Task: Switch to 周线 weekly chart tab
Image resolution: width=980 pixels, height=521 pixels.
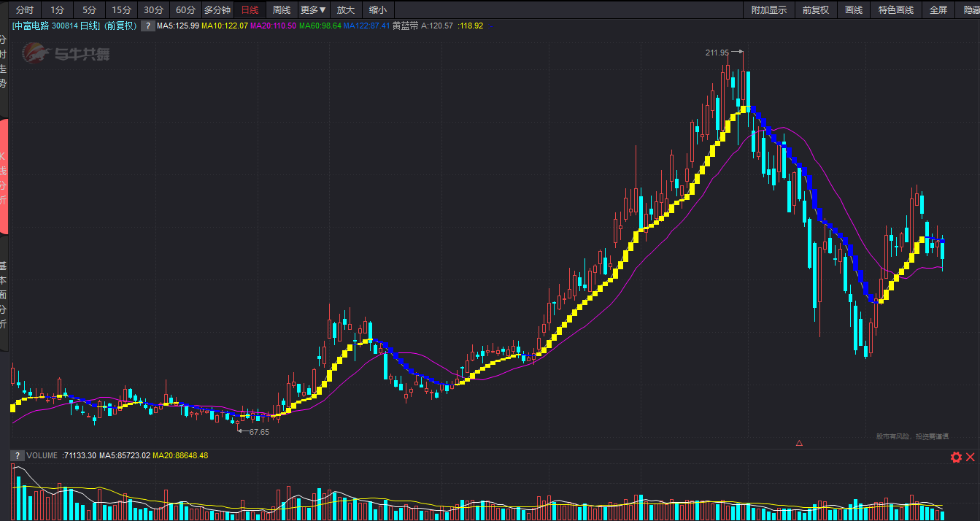Action: [282, 9]
